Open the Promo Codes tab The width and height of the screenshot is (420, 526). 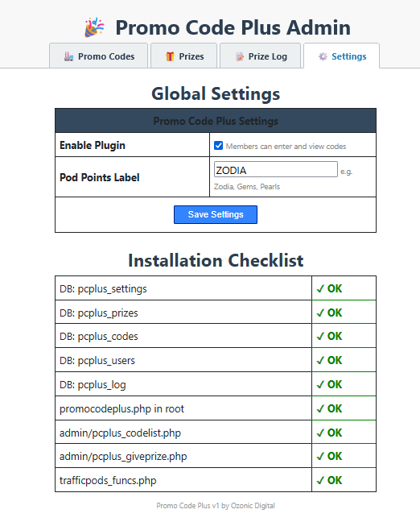click(98, 56)
